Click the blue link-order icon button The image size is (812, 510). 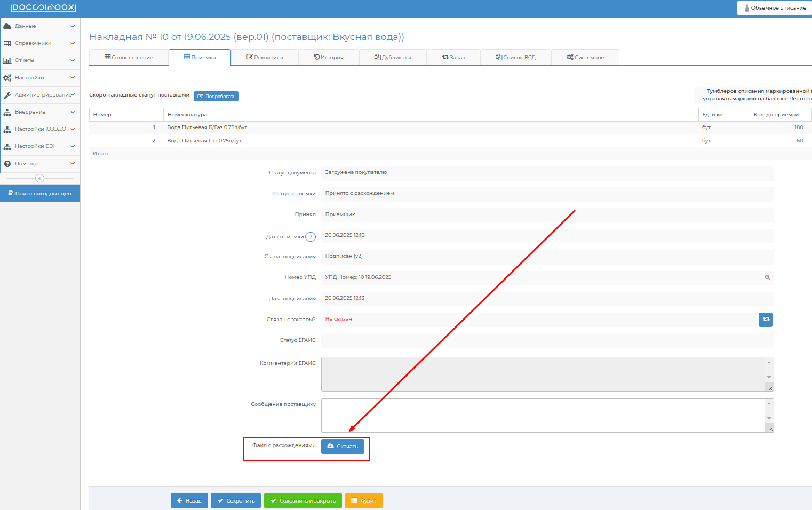coord(766,320)
